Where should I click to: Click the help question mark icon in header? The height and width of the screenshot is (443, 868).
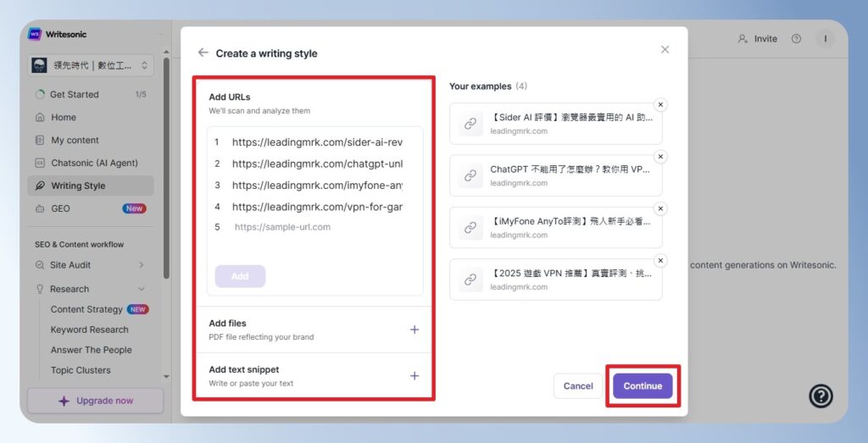pyautogui.click(x=796, y=39)
